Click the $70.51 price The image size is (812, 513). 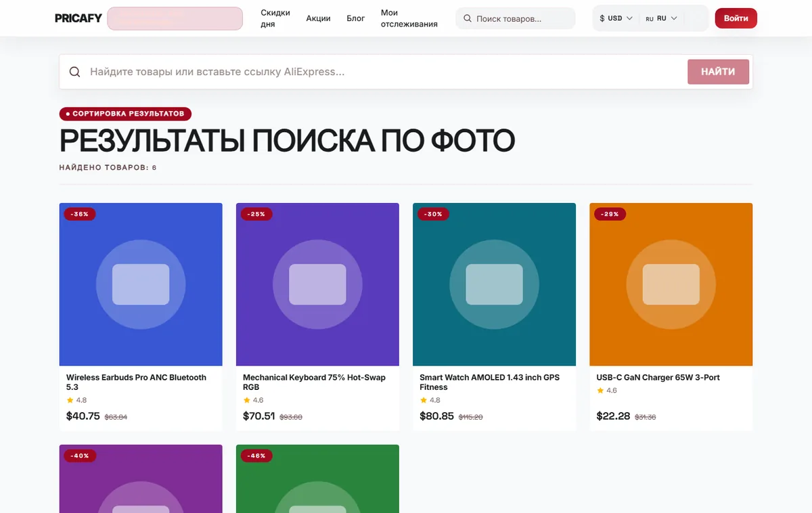coord(259,416)
